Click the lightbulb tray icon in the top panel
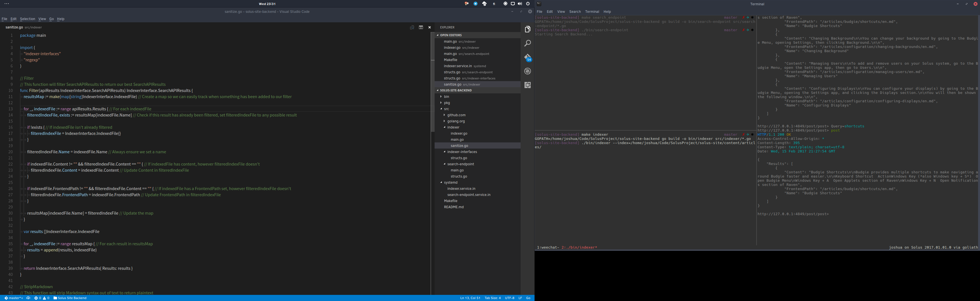 point(466,4)
